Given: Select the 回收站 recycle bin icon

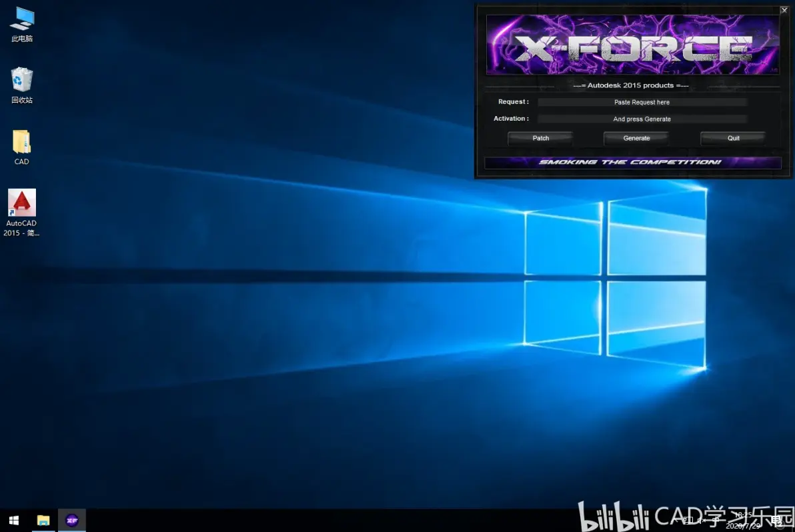Looking at the screenshot, I should pyautogui.click(x=22, y=85).
